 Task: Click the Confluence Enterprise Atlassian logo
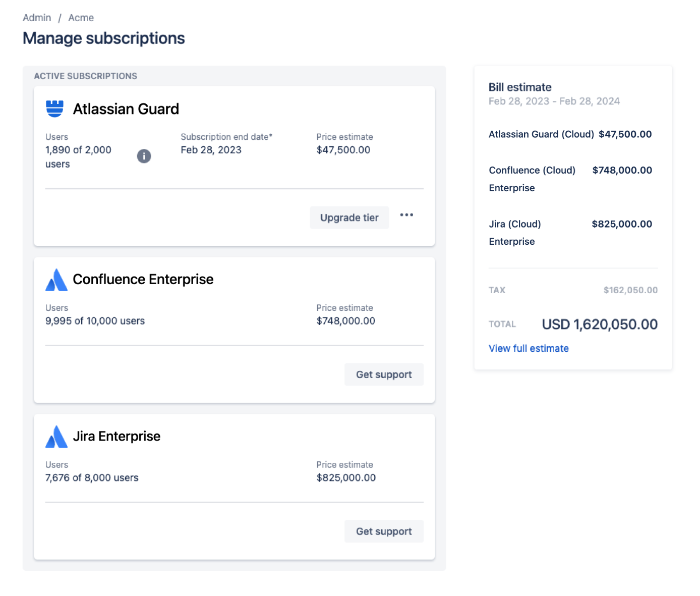(56, 280)
